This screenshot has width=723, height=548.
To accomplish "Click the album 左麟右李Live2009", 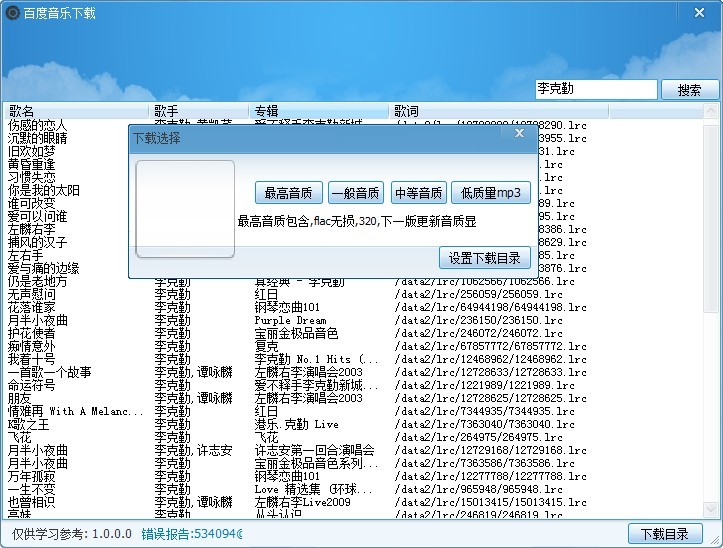I will [x=302, y=502].
